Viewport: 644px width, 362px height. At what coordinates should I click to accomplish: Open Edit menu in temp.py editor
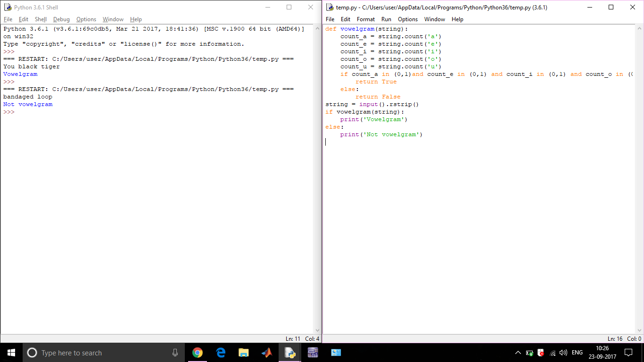click(346, 19)
